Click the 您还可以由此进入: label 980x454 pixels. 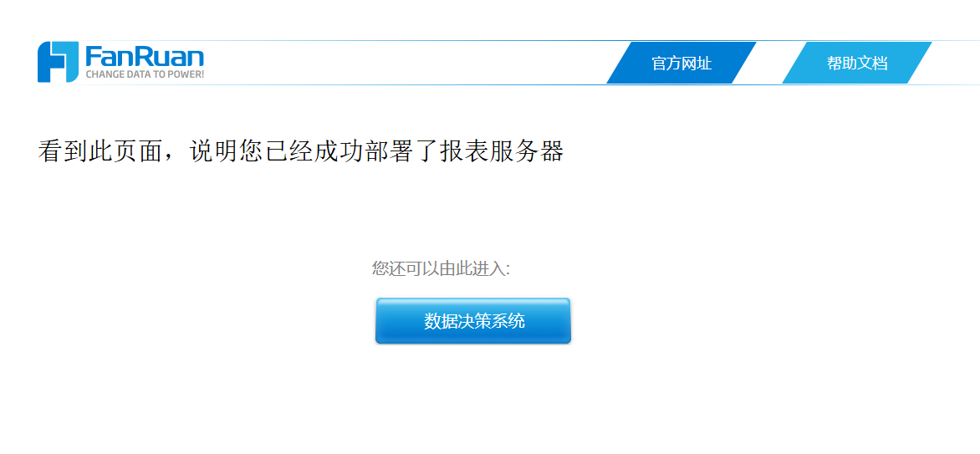pos(442,269)
